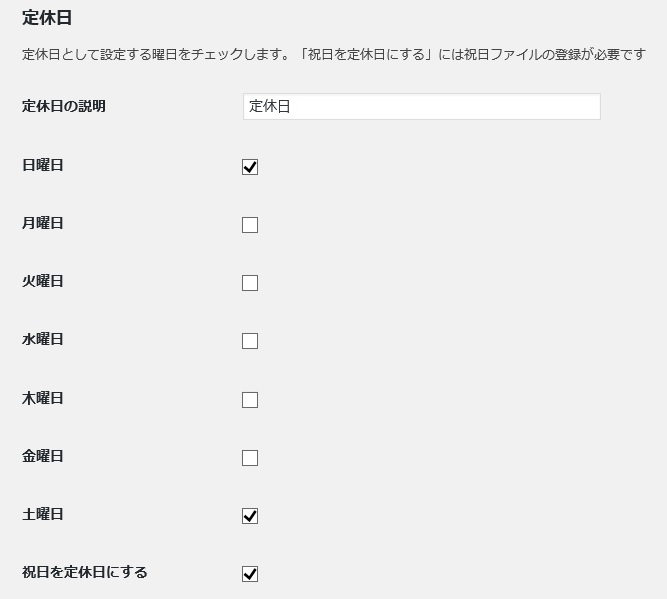Click the 金曜日 label text
This screenshot has height=599, width=667.
(x=43, y=456)
